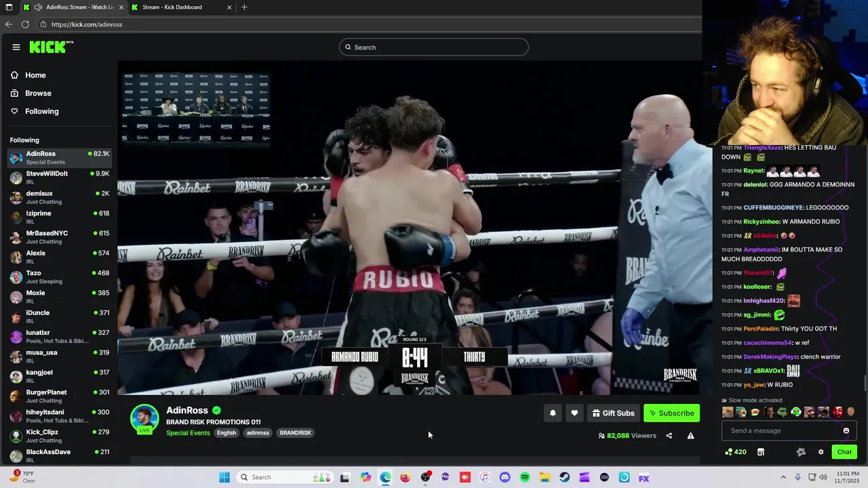Open Iziprime channel in the Following list
The width and height of the screenshot is (868, 488).
[60, 217]
